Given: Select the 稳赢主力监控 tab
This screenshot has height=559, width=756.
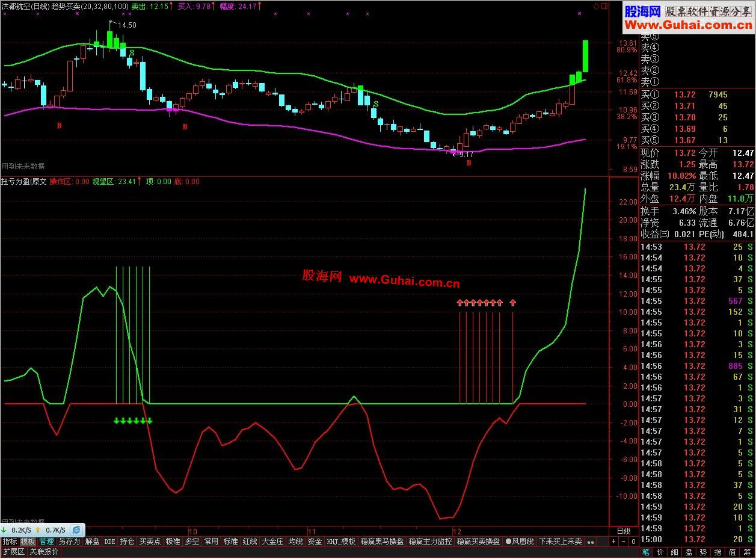Looking at the screenshot, I should 430,542.
